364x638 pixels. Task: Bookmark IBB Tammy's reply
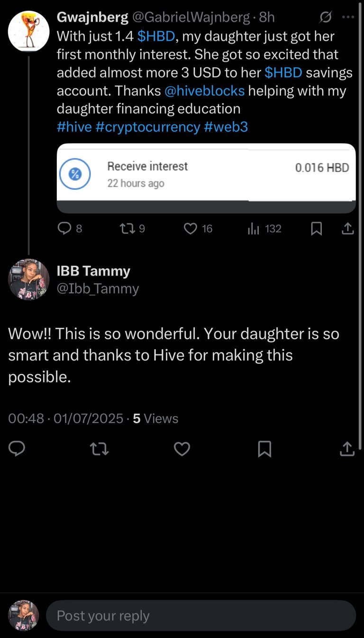[x=264, y=448]
